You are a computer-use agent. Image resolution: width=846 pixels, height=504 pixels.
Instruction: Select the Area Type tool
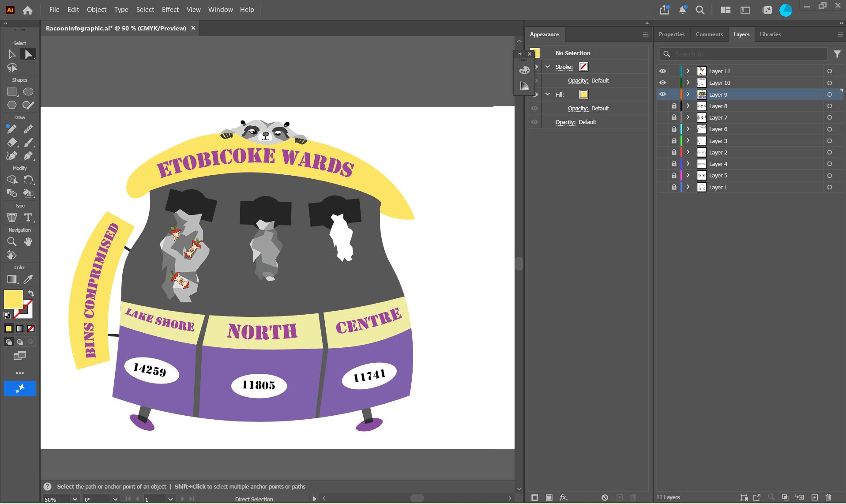tap(12, 218)
